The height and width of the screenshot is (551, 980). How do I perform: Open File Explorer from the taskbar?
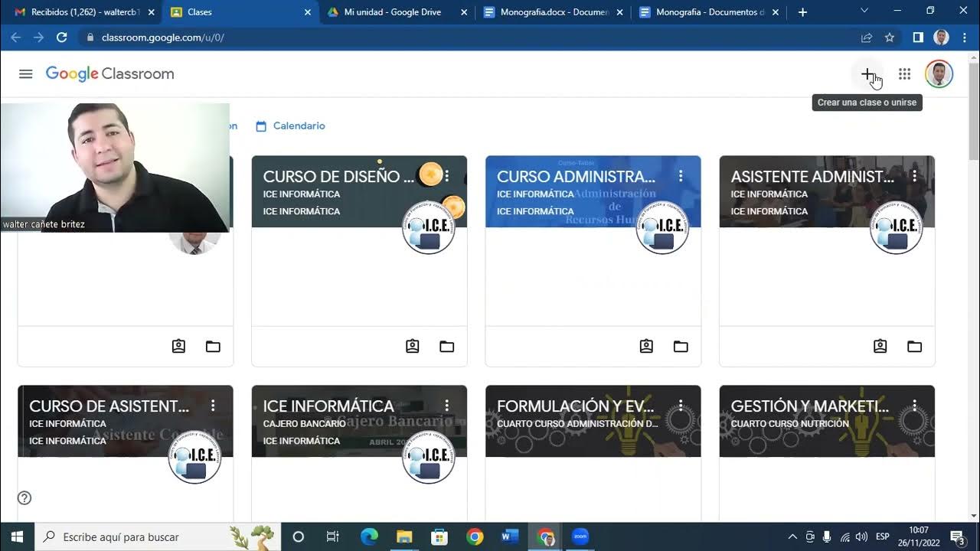pos(404,536)
